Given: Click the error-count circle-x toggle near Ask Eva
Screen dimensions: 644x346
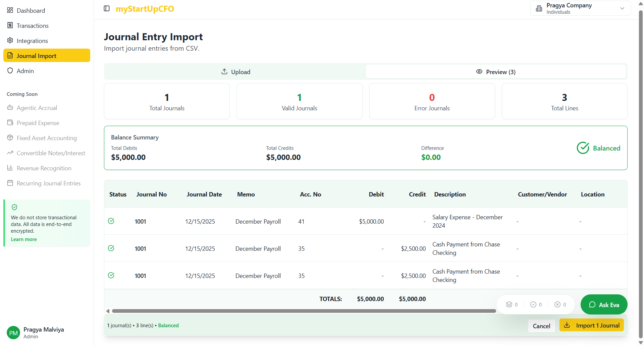Looking at the screenshot, I should point(558,304).
